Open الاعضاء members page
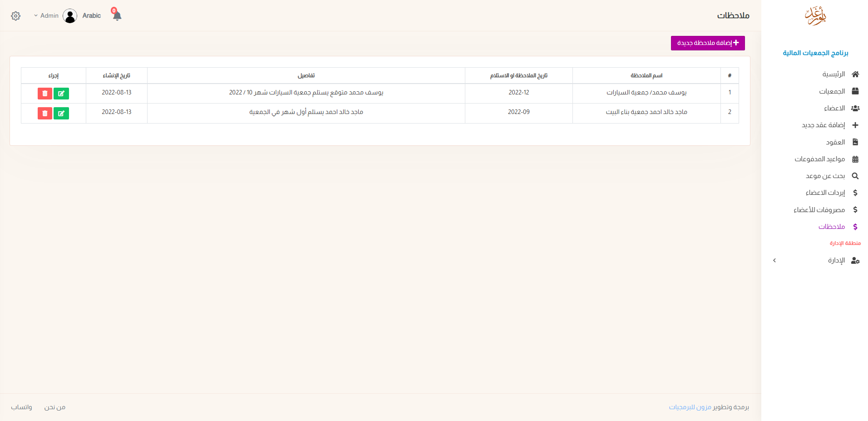The image size is (868, 421). tap(834, 108)
